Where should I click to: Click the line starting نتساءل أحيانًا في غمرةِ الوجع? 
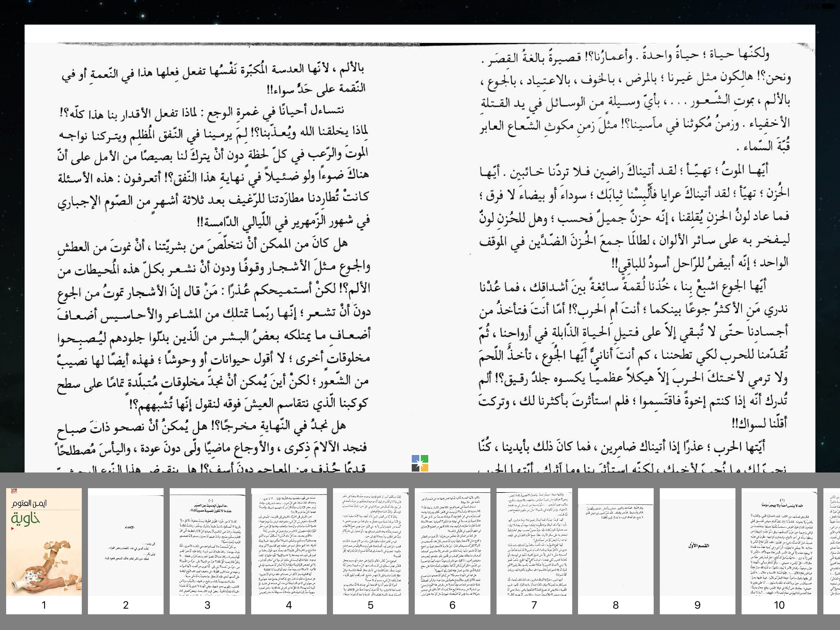point(202,112)
